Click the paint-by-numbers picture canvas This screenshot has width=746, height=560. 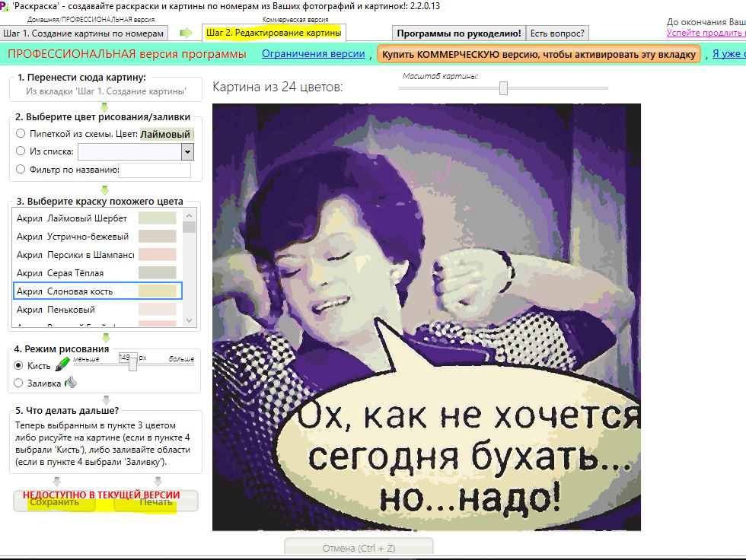[426, 317]
